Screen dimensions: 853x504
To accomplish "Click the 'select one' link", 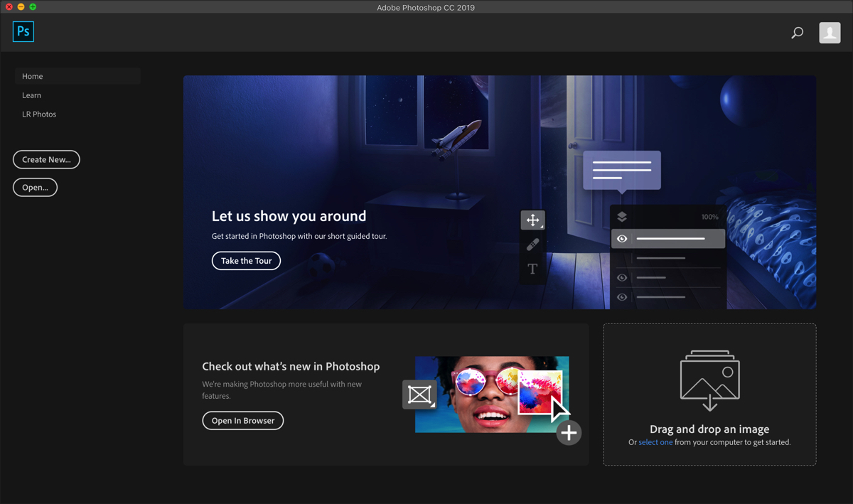I will click(655, 442).
